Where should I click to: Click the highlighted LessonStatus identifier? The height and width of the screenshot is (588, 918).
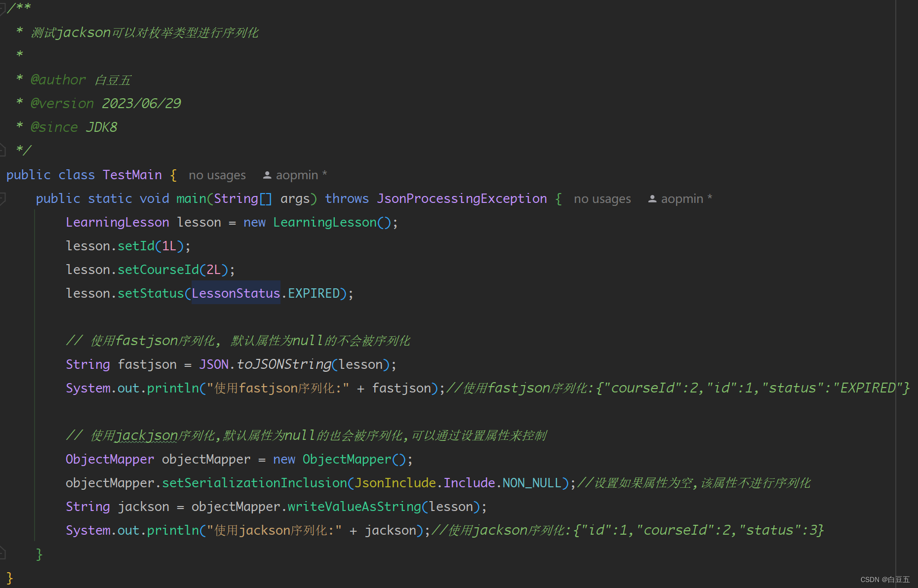(x=236, y=293)
